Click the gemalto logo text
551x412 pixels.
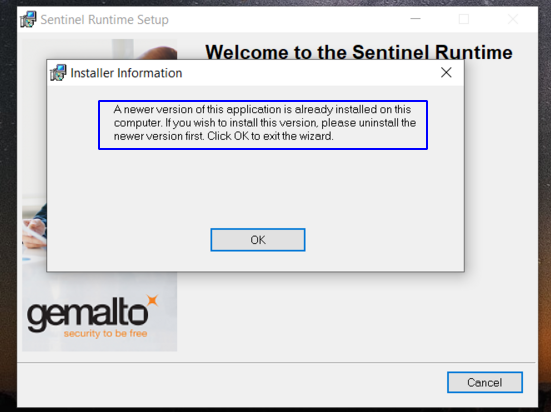tap(87, 316)
